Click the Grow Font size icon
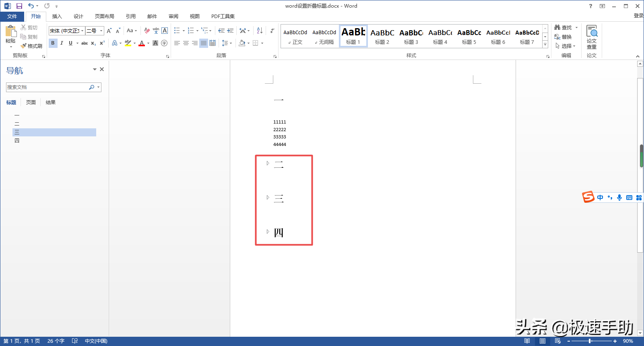This screenshot has height=346, width=644. pos(109,31)
